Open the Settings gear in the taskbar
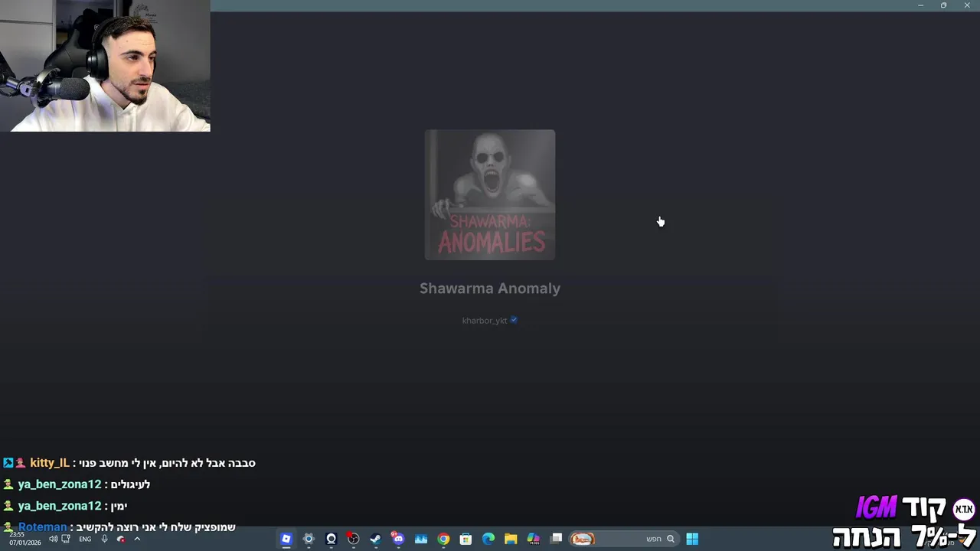Viewport: 980px width, 551px height. tap(309, 539)
